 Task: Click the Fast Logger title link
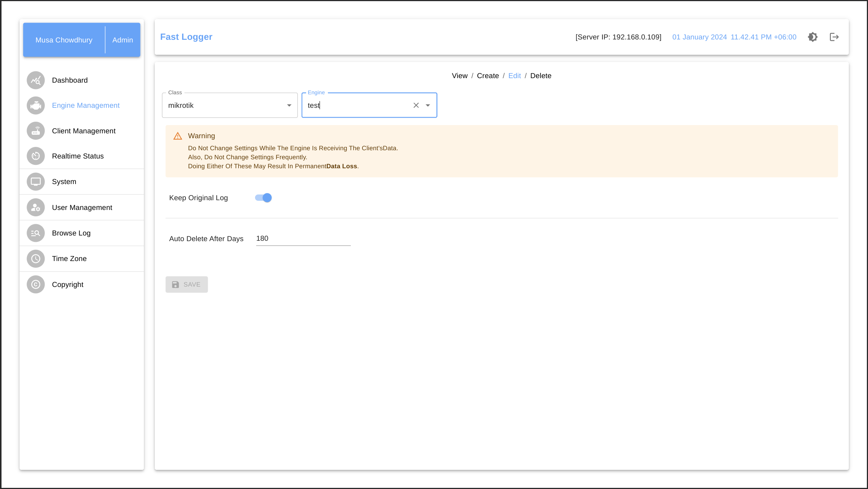click(186, 37)
